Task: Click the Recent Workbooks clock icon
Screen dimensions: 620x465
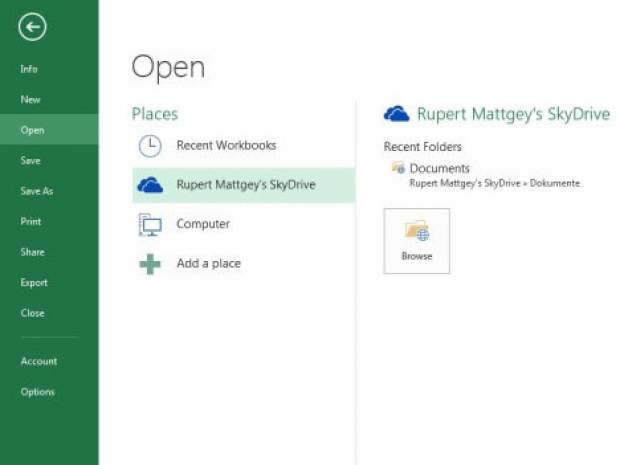Action: 150,146
